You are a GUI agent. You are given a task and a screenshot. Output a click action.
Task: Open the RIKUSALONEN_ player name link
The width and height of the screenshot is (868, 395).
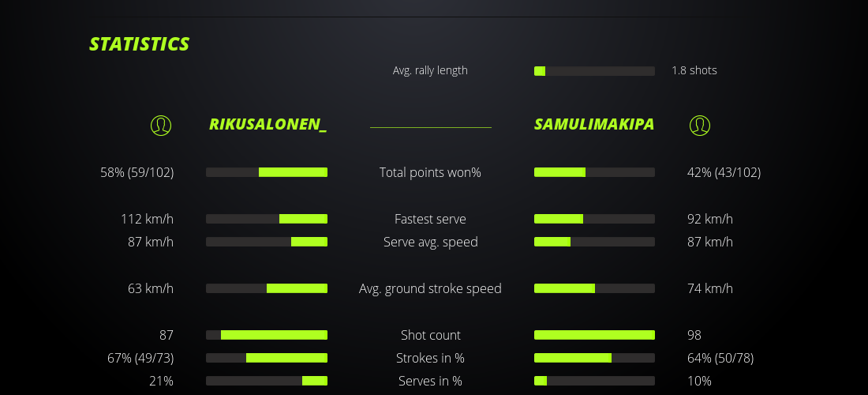(x=268, y=125)
